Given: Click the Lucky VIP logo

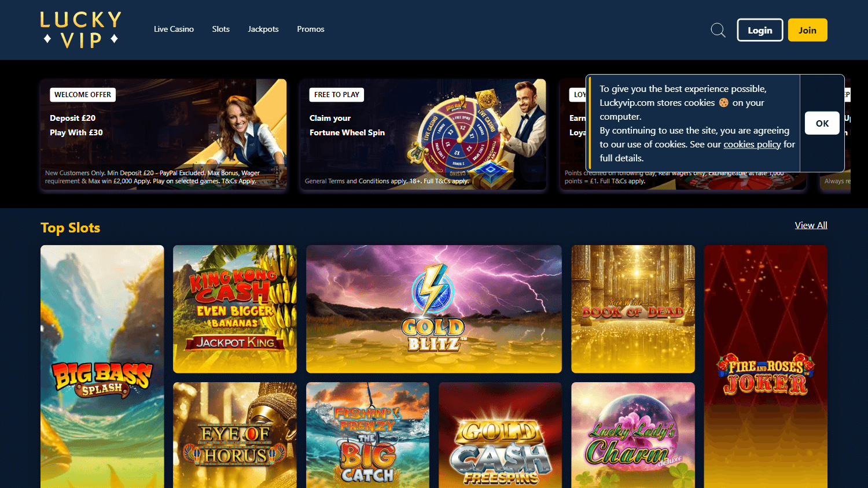Looking at the screenshot, I should 81,29.
